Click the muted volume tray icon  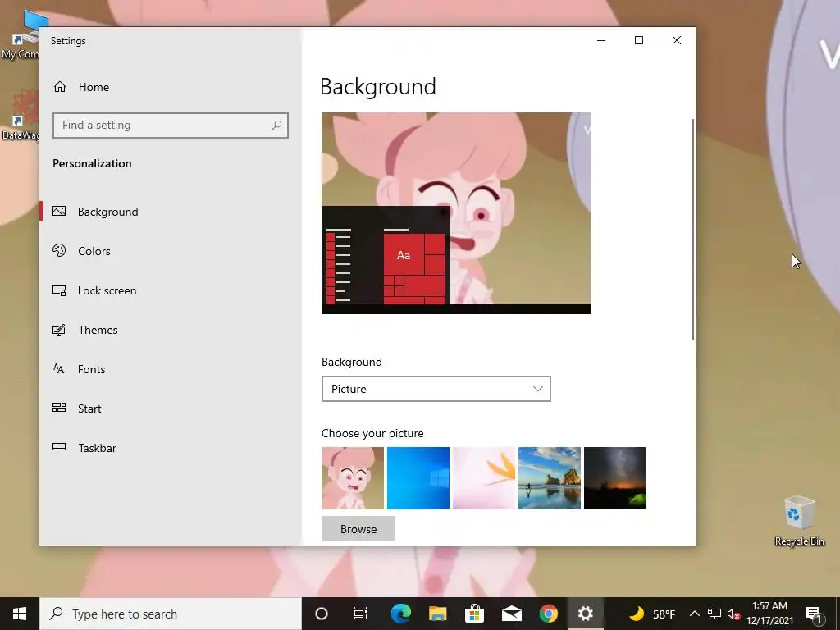point(733,614)
